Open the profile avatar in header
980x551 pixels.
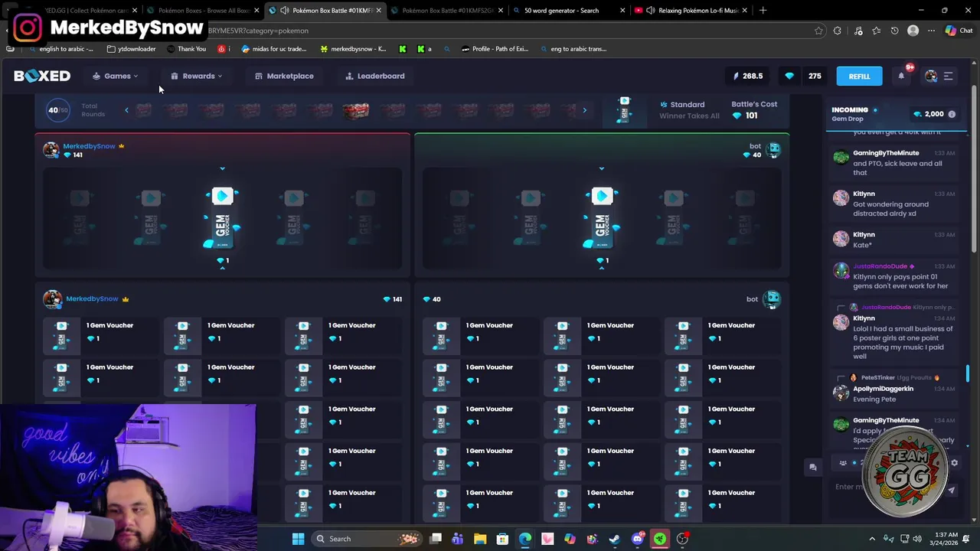coord(931,76)
